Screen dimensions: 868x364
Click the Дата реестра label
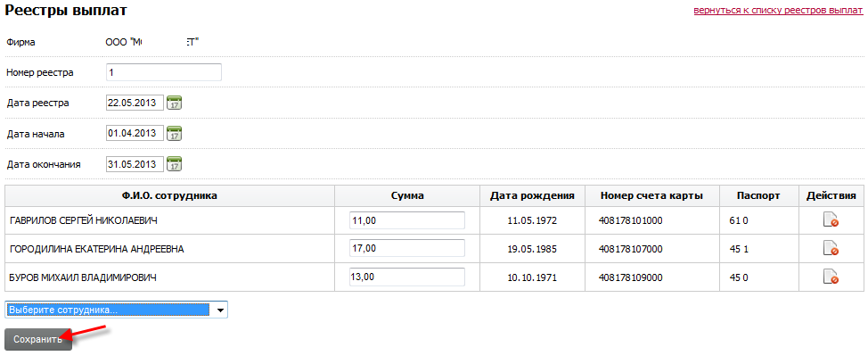pos(37,103)
